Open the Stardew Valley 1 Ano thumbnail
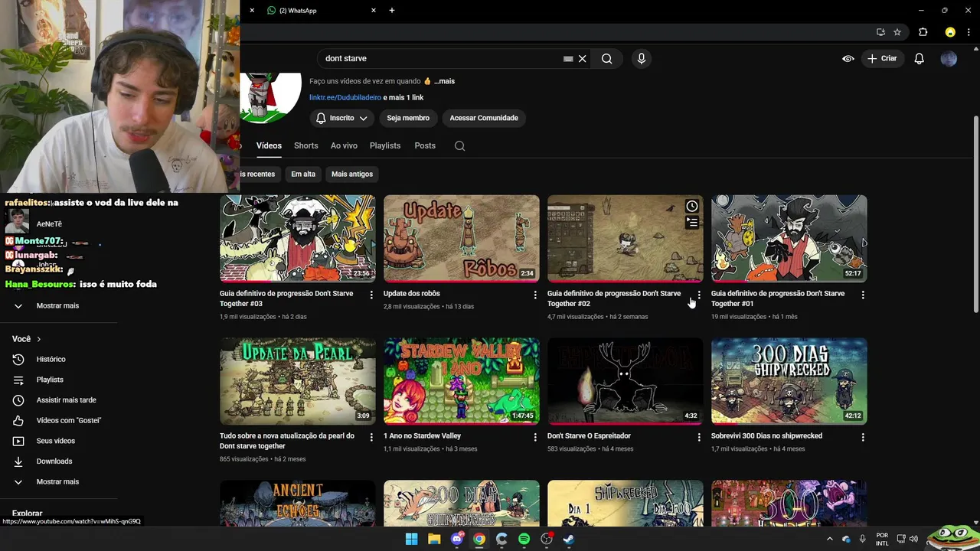This screenshot has width=980, height=551. pos(462,381)
